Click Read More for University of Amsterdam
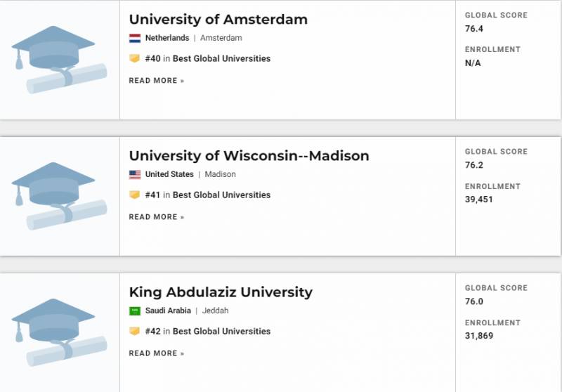 click(156, 81)
